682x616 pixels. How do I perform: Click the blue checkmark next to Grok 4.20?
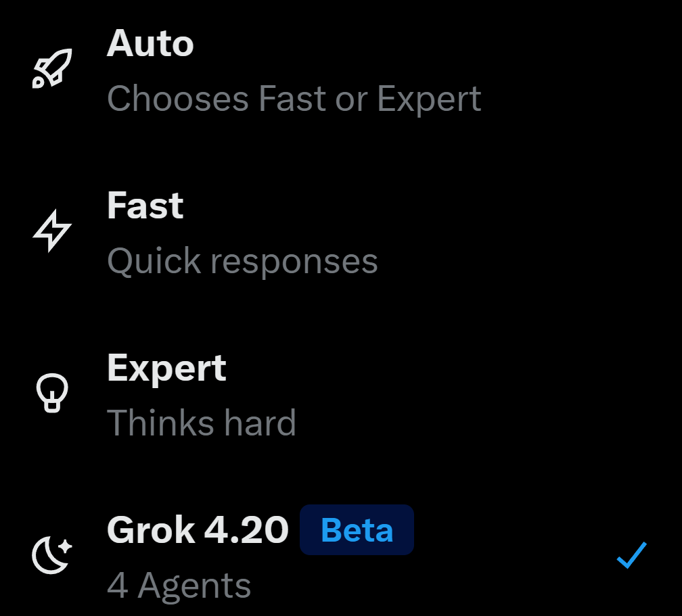631,556
